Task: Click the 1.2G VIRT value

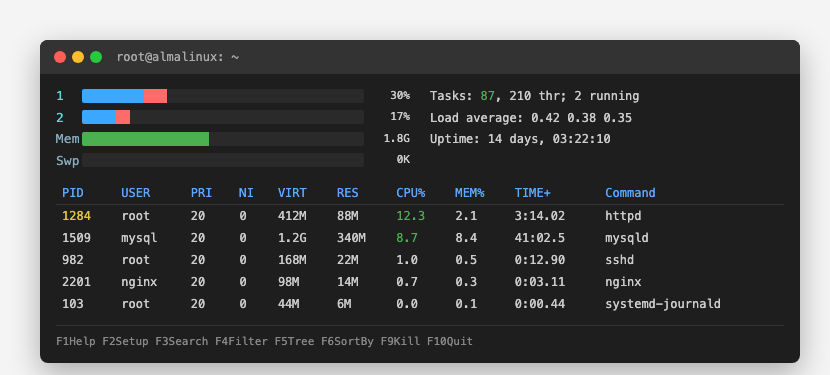Action: (292, 238)
